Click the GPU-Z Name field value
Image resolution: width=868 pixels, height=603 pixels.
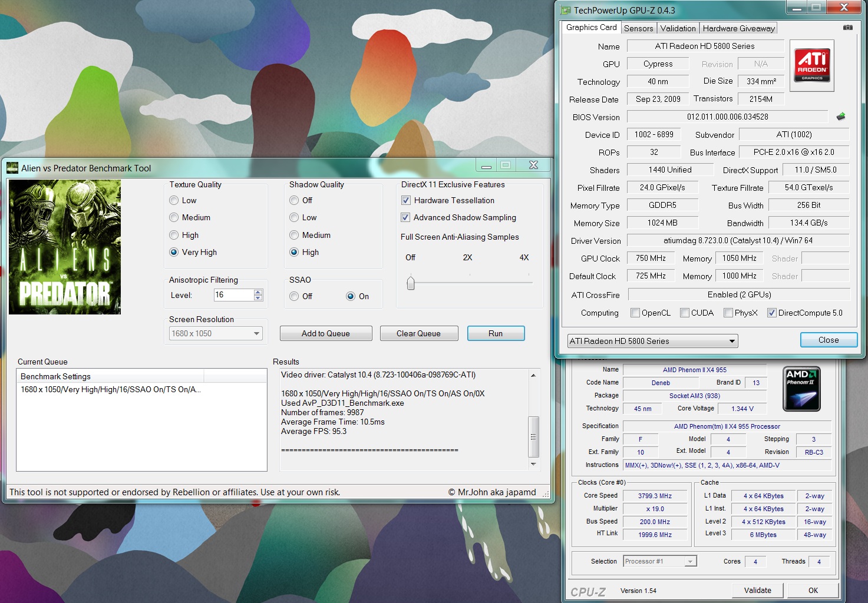pos(705,47)
